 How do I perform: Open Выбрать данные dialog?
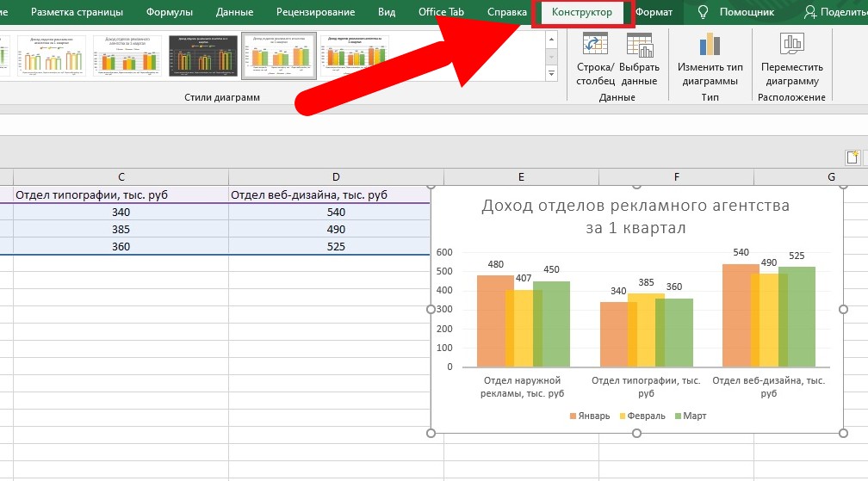click(639, 45)
